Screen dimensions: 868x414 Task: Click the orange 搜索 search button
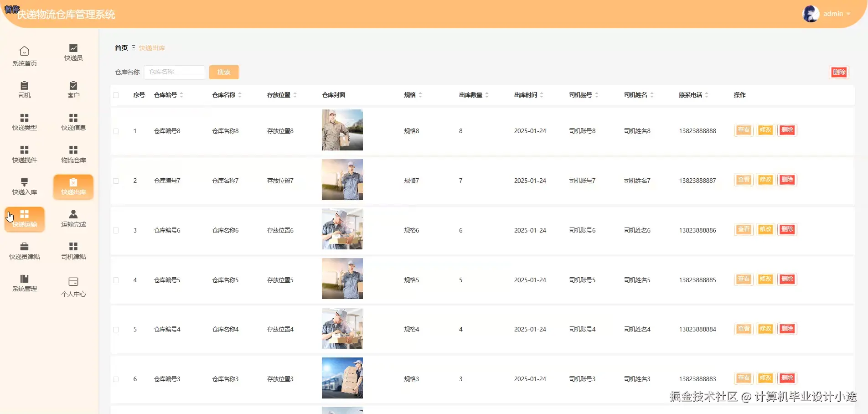point(224,72)
